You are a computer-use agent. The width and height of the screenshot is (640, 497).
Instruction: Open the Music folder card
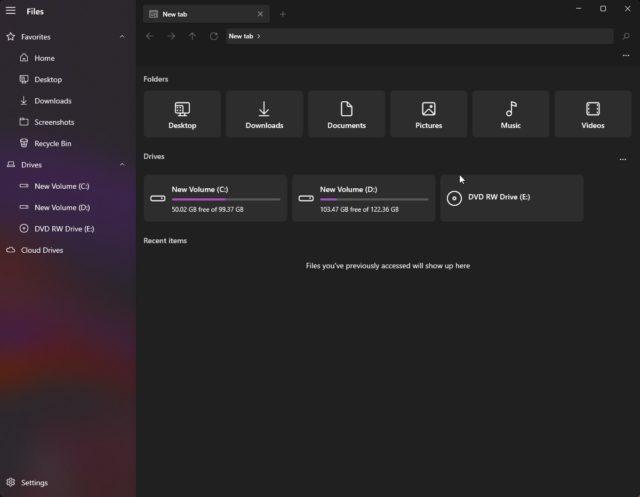pos(511,114)
